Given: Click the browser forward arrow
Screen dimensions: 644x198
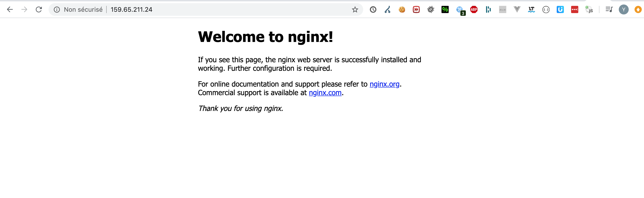Looking at the screenshot, I should click(24, 9).
